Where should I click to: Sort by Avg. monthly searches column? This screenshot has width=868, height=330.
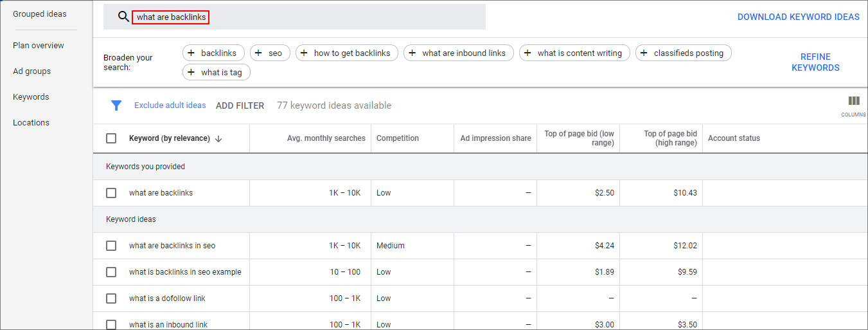326,138
